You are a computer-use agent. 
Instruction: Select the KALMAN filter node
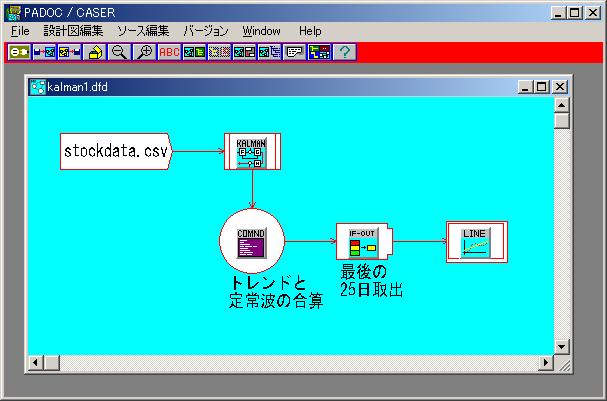coord(252,152)
